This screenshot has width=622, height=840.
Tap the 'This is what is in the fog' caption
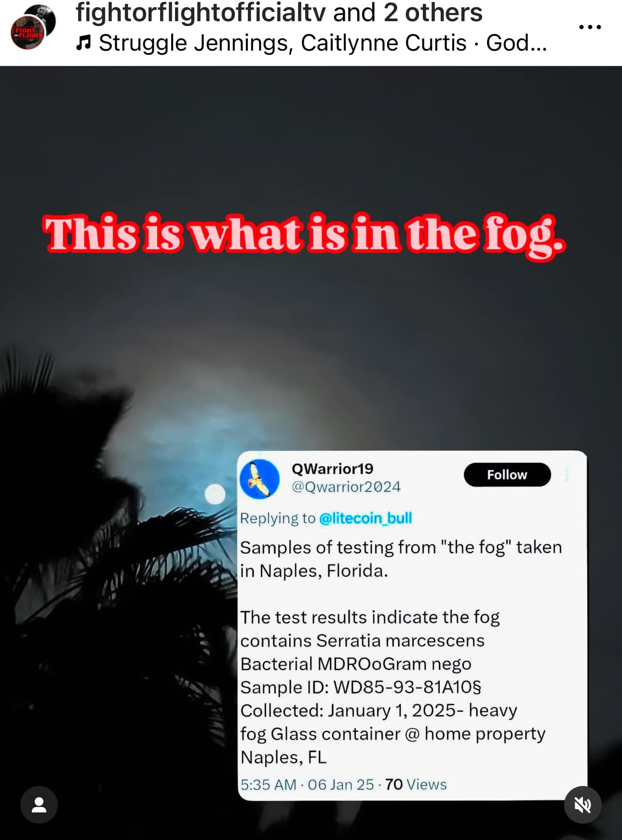click(x=304, y=235)
